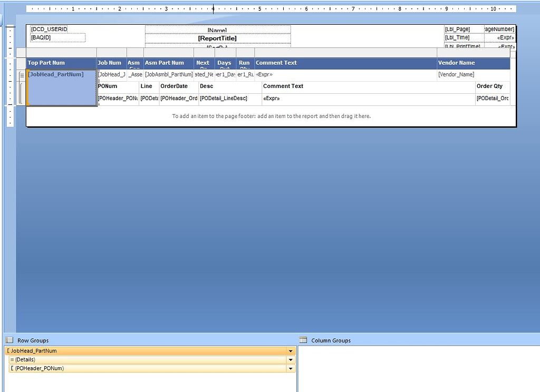The width and height of the screenshot is (540, 392).
Task: Click the Column Groups panel table icon
Action: pos(302,340)
